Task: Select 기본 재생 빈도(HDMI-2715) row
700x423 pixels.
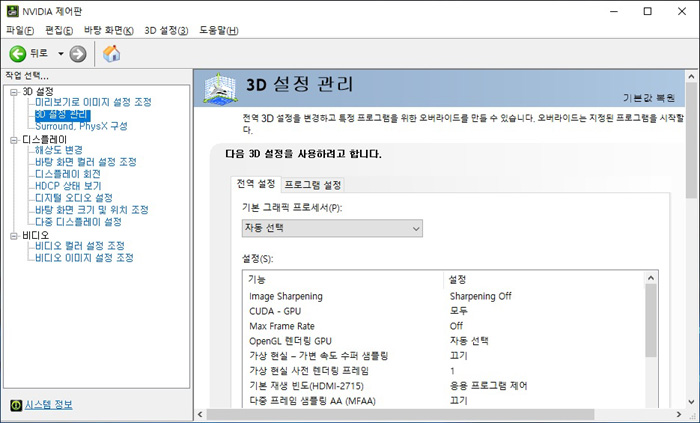Action: point(446,386)
